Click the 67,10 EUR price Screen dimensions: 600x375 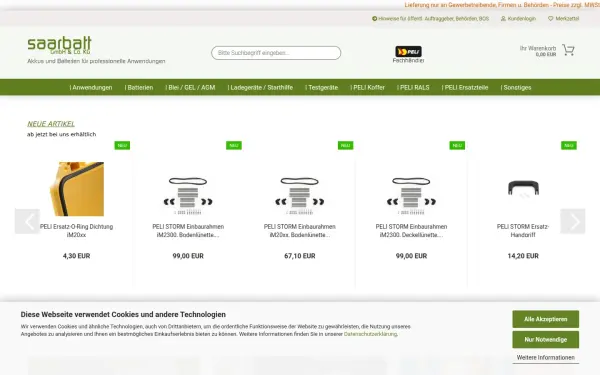pos(300,256)
